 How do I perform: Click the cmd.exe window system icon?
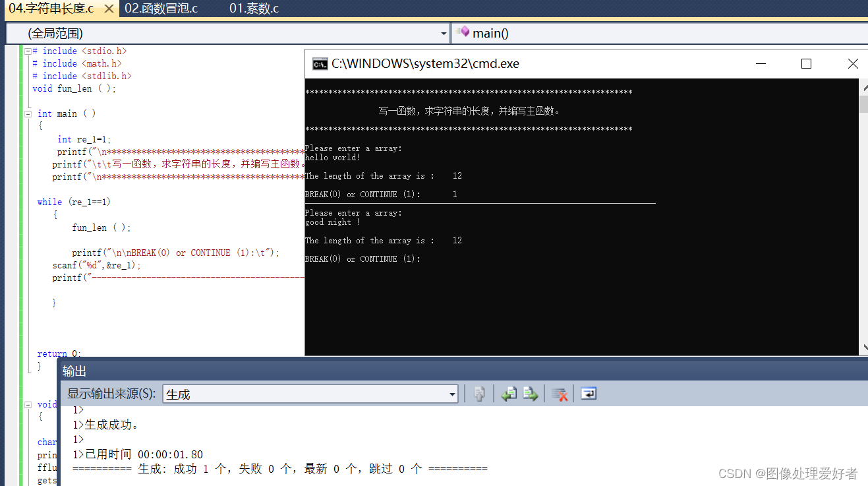320,64
